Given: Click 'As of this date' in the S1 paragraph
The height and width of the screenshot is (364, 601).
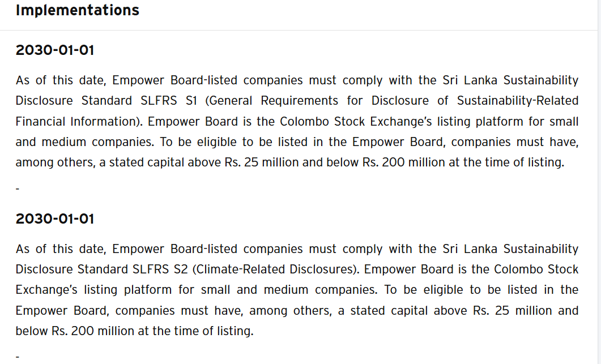Looking at the screenshot, I should (x=61, y=80).
